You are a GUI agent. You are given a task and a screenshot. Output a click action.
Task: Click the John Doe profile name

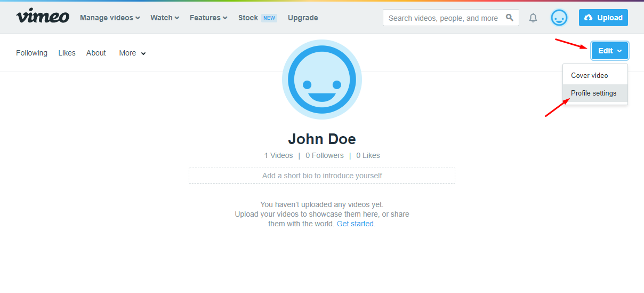tap(322, 139)
